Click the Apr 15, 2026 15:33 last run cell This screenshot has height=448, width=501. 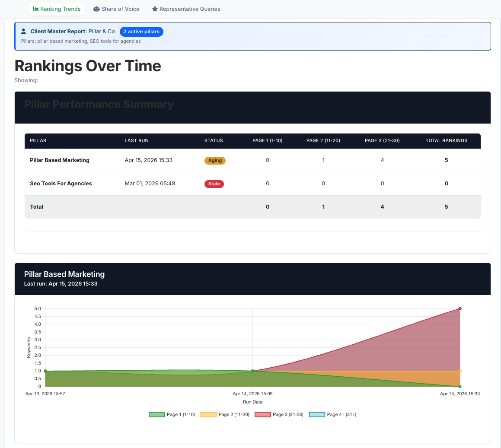149,160
